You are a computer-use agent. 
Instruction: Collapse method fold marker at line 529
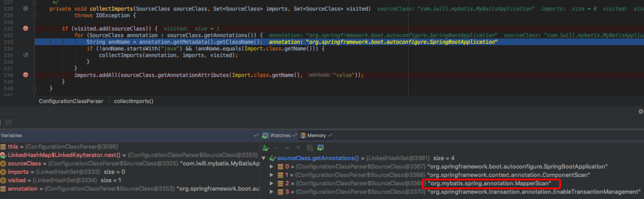click(x=35, y=15)
